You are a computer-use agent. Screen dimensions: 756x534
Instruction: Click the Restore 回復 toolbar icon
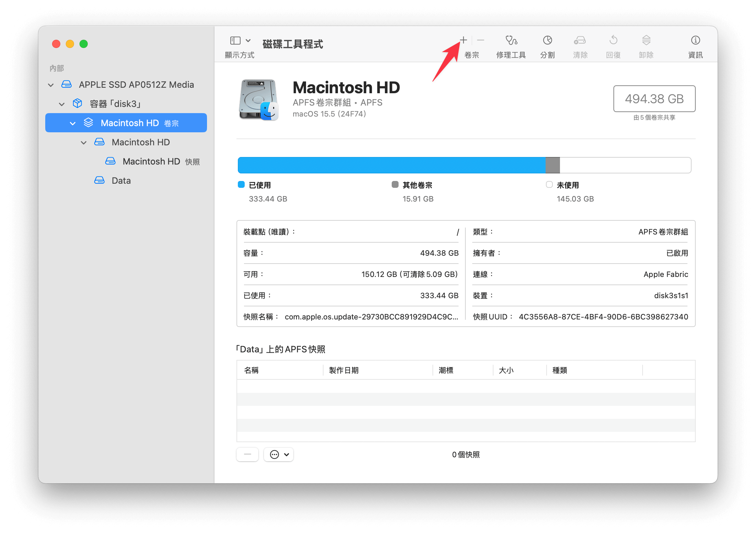[613, 40]
